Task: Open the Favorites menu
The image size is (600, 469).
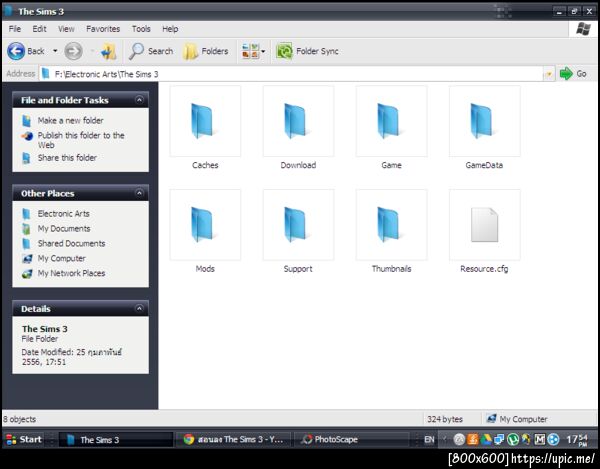Action: [x=103, y=29]
